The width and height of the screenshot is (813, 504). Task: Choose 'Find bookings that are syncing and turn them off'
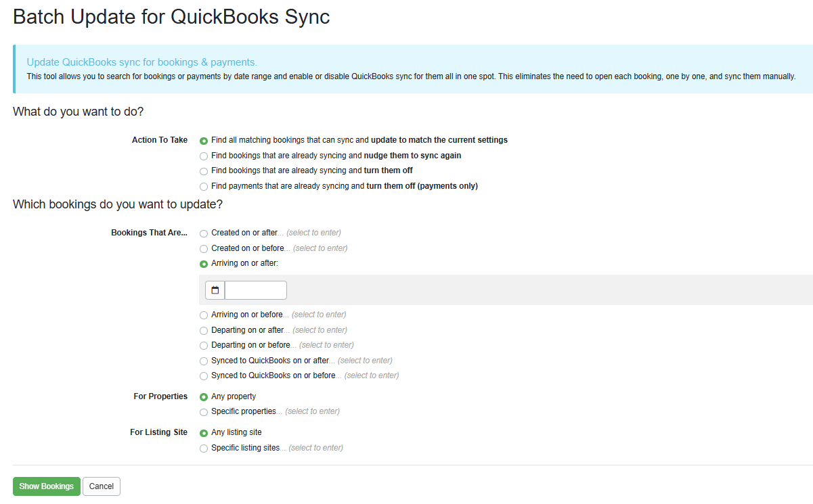pyautogui.click(x=204, y=170)
